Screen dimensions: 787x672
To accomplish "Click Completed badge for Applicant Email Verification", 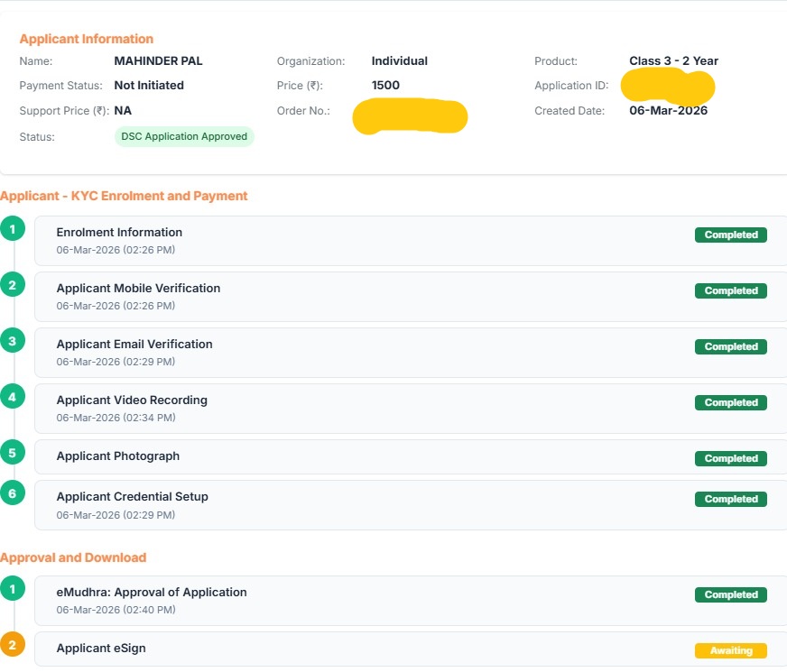I will coord(730,346).
